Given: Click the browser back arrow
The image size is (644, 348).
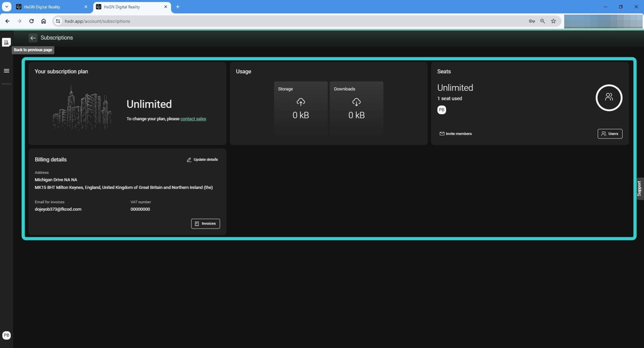Looking at the screenshot, I should click(7, 21).
